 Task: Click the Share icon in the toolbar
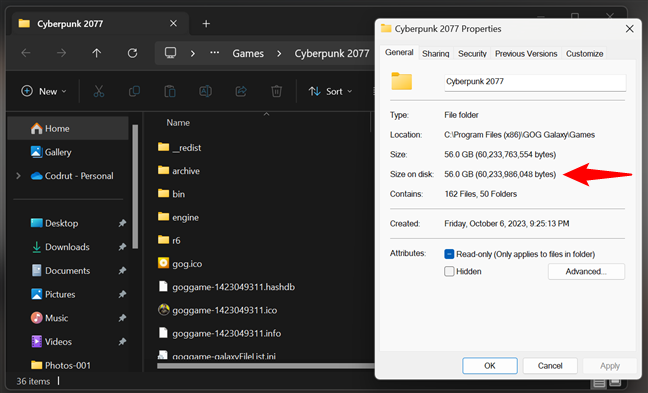(241, 91)
